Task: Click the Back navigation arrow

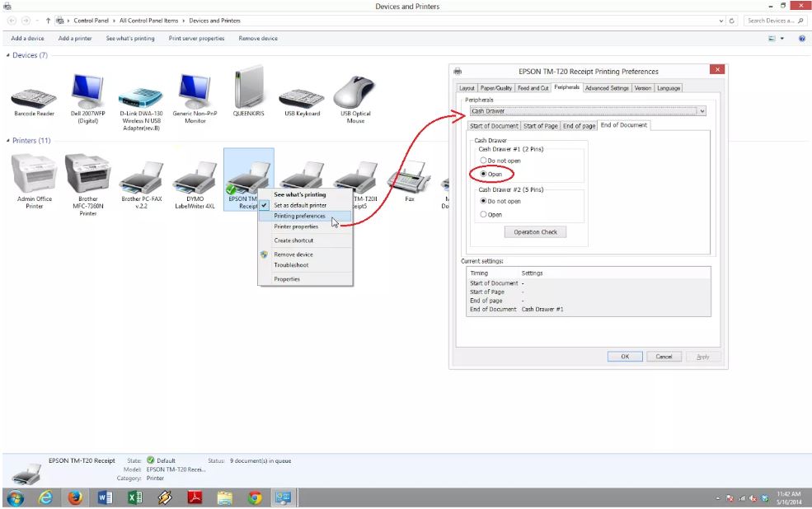Action: tap(12, 21)
